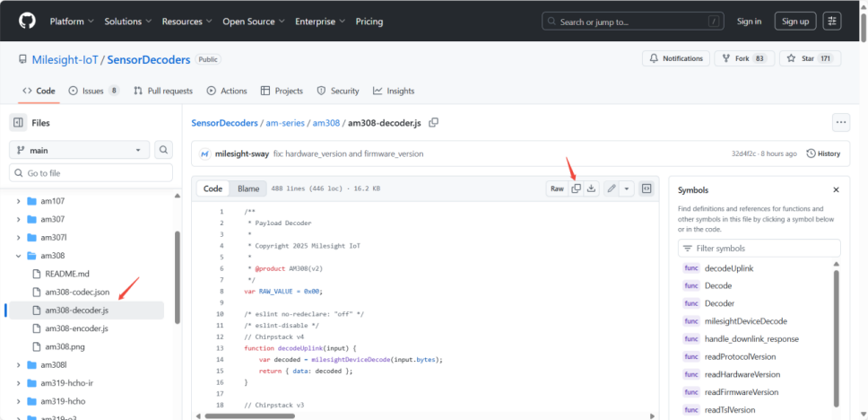Open the am-series breadcrumb link
Viewport: 868px width, 420px height.
[x=285, y=122]
